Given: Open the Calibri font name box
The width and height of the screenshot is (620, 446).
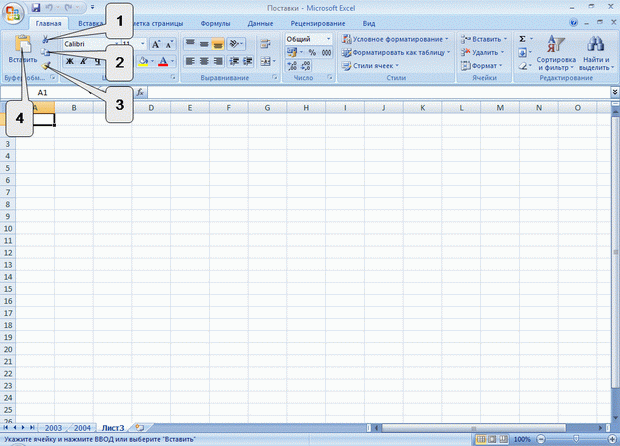Looking at the screenshot, I should point(89,44).
